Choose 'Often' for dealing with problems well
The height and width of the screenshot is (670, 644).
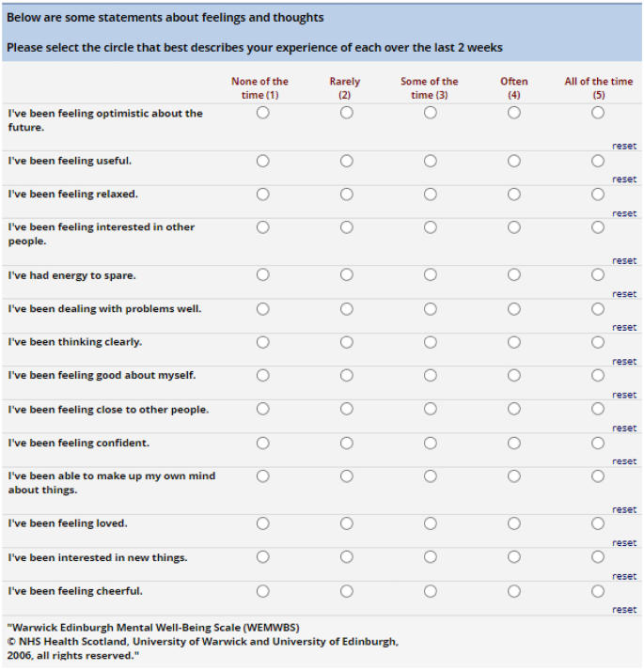[513, 309]
